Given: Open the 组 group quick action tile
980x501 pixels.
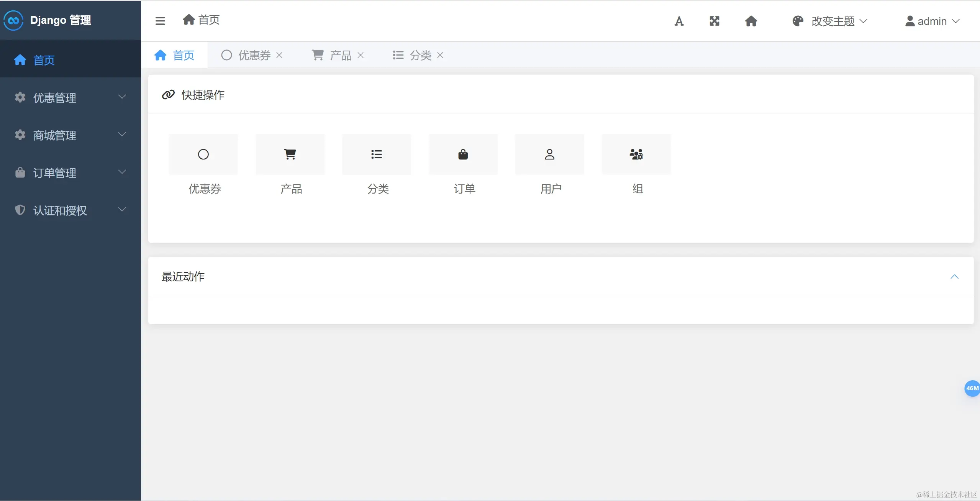Looking at the screenshot, I should tap(636, 154).
